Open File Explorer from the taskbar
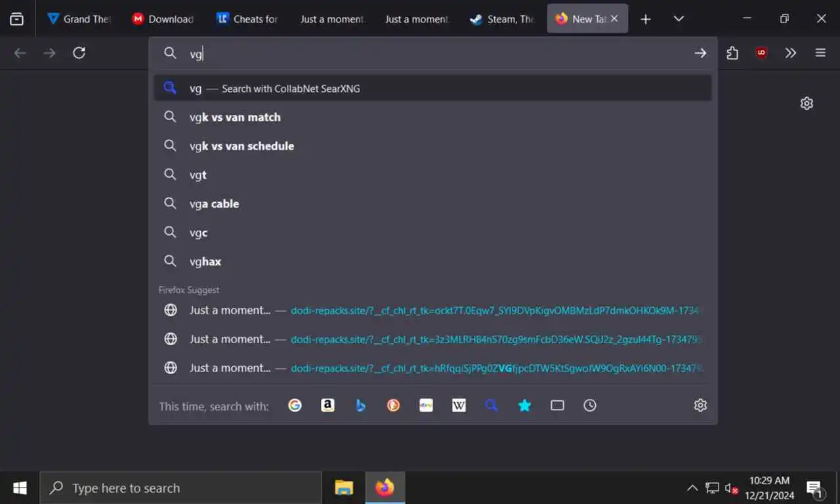840x504 pixels. tap(344, 488)
